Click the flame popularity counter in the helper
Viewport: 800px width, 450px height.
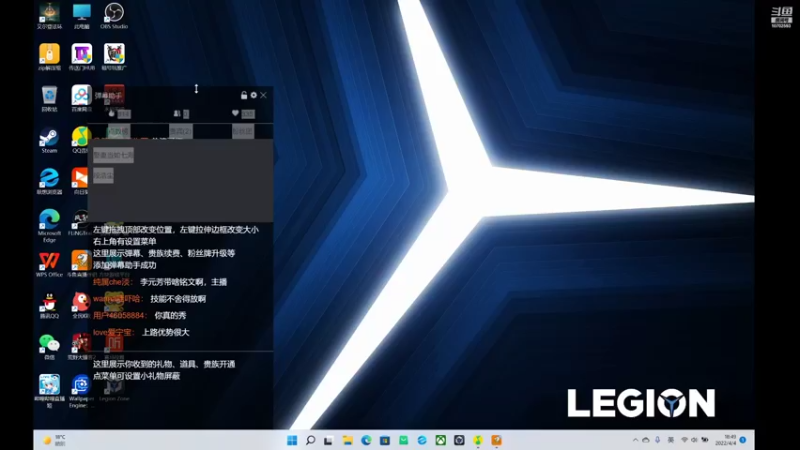point(119,114)
